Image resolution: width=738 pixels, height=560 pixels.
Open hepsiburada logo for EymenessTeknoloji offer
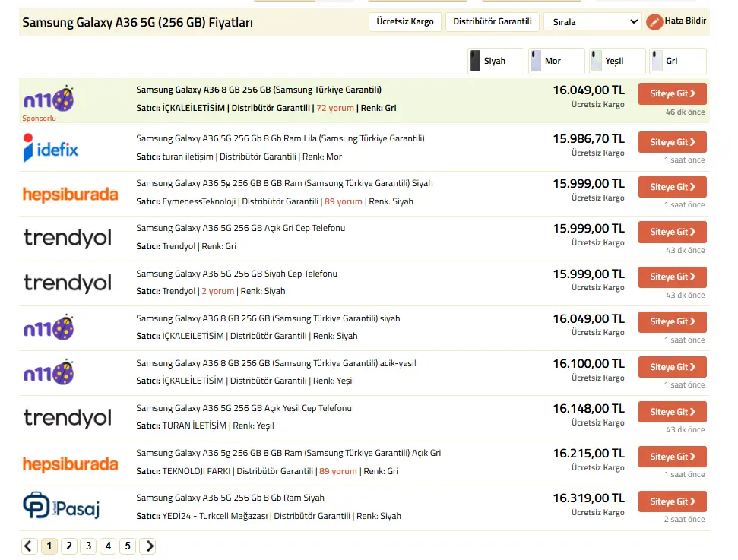click(x=70, y=194)
